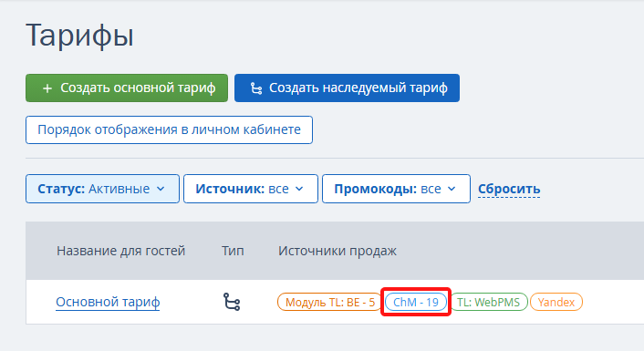Open 'Порядок отображения в личном кабинете'
The width and height of the screenshot is (644, 351).
pos(170,129)
